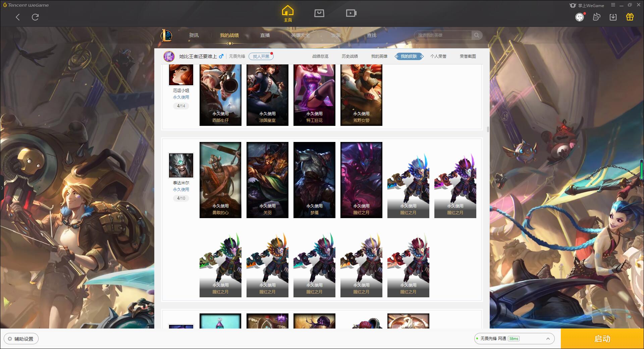Switch to 发现 tab
The width and height of the screenshot is (644, 349).
(336, 35)
